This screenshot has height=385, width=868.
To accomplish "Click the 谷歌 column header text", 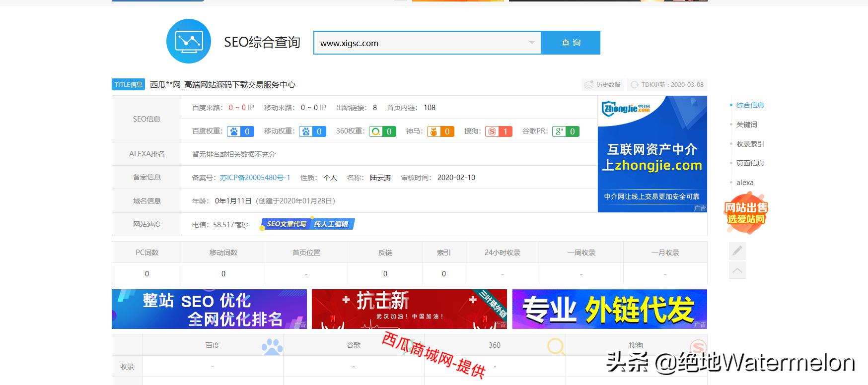I will (354, 345).
